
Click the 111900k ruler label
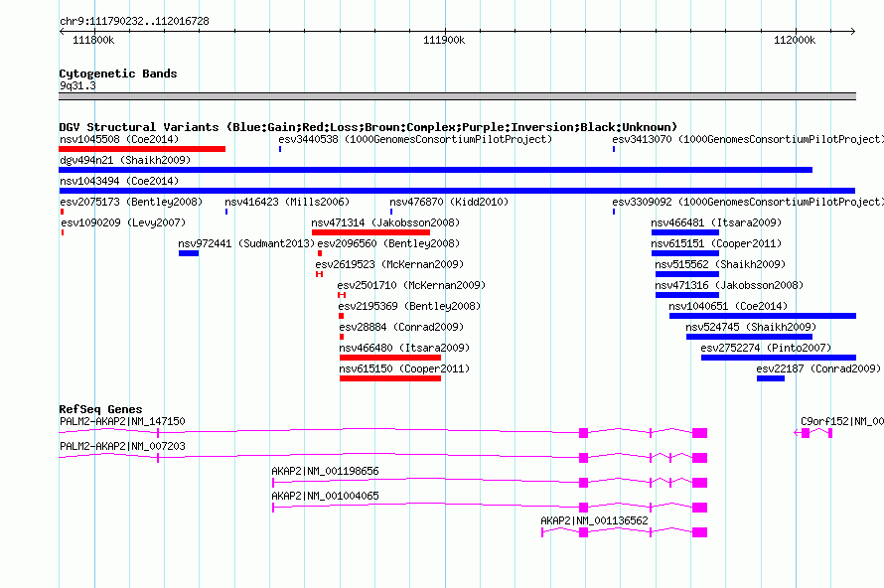coord(444,40)
